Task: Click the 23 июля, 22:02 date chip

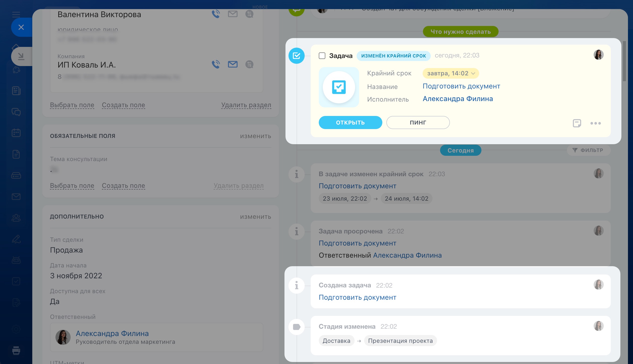Action: click(345, 199)
